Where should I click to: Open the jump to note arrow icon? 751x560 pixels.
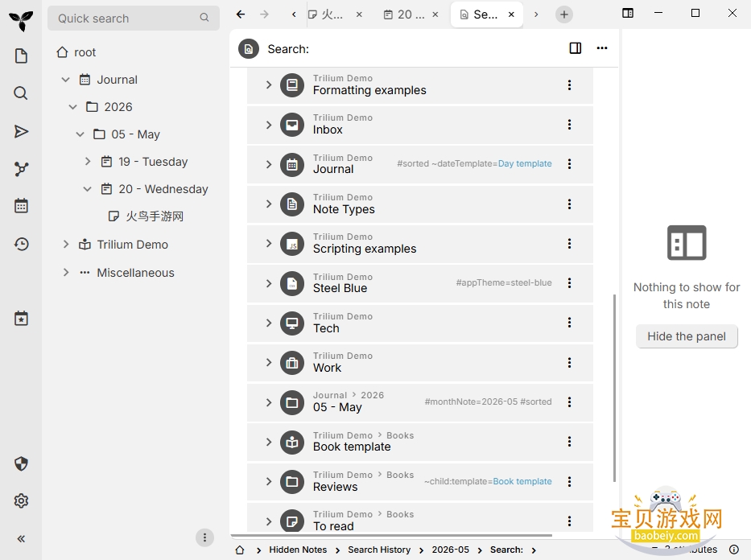tap(21, 131)
